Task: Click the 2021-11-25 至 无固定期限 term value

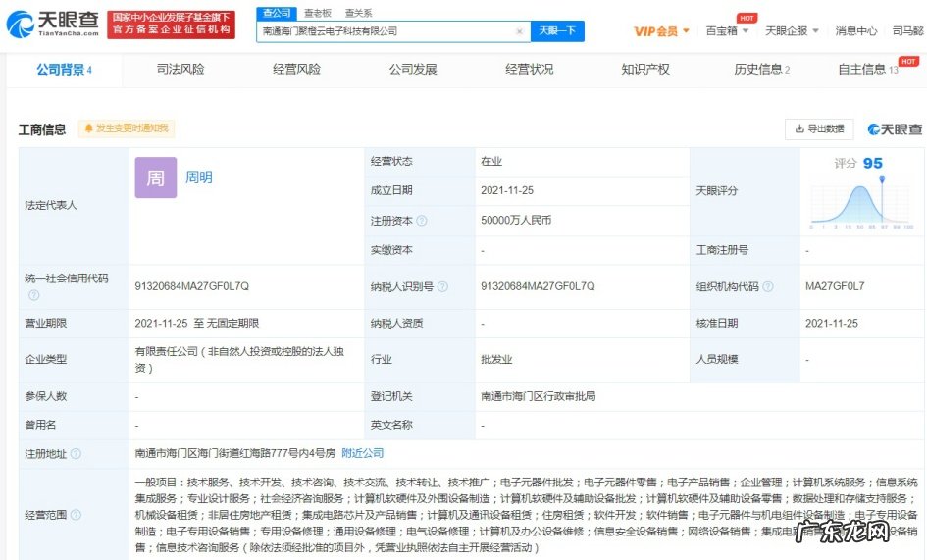Action: click(197, 323)
